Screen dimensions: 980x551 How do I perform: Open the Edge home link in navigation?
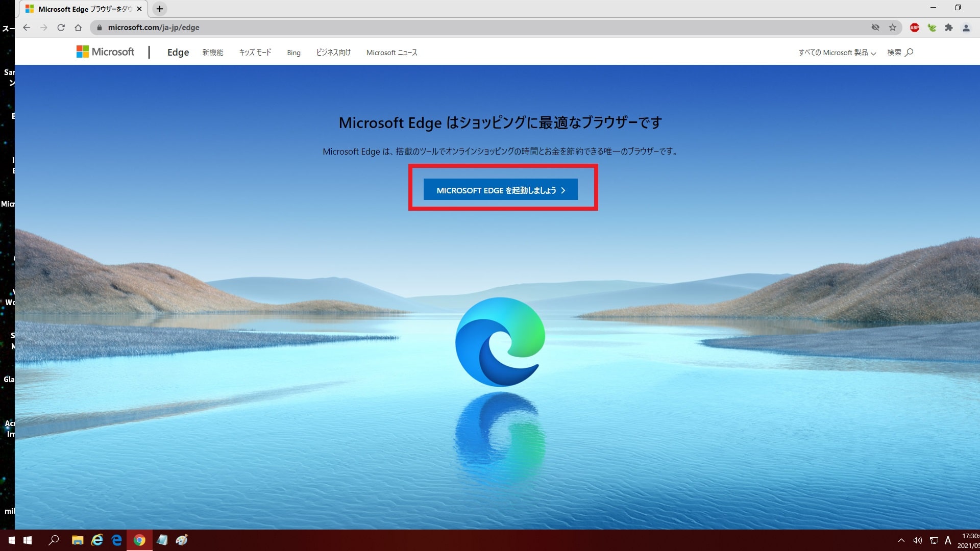178,52
